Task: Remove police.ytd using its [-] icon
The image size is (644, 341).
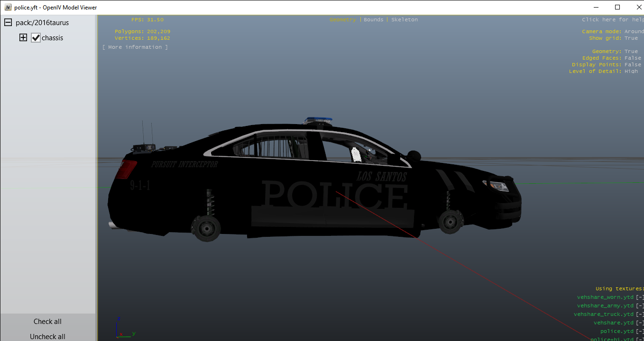Action: 640,332
